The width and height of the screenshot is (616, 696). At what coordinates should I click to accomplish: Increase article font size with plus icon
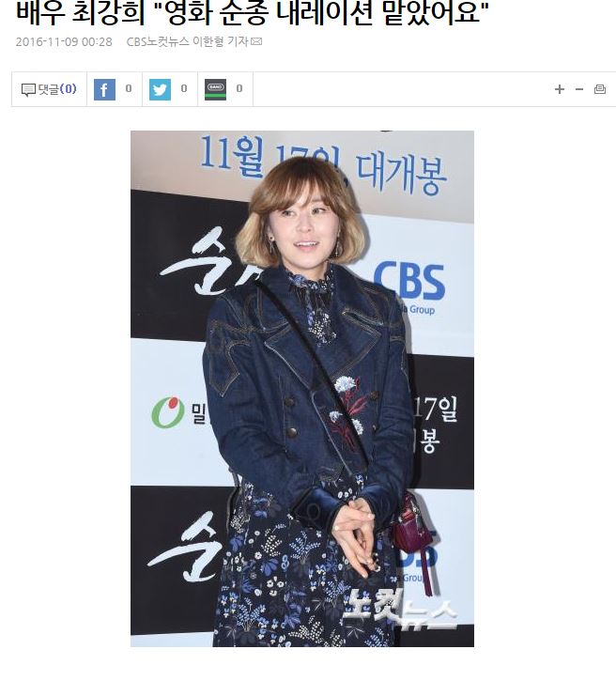click(x=560, y=89)
